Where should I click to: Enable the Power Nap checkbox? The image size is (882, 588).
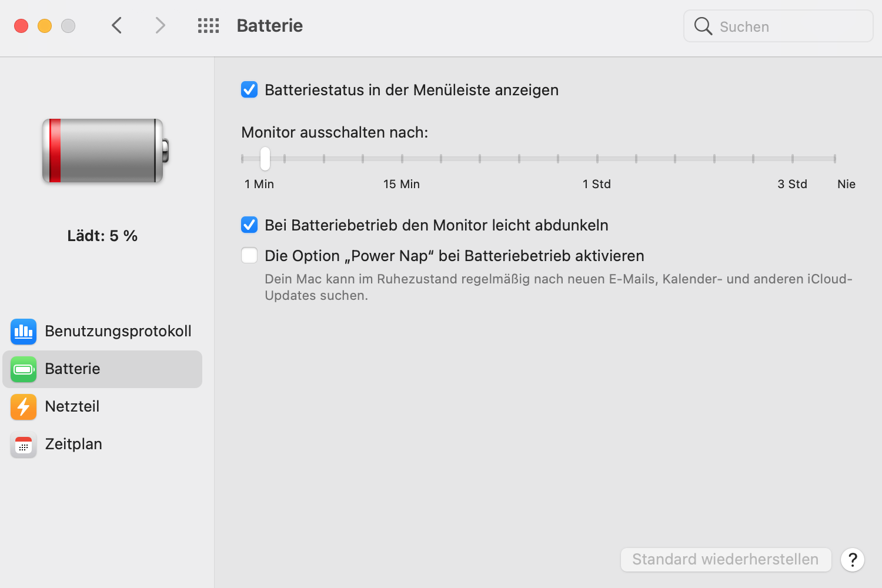pyautogui.click(x=249, y=256)
